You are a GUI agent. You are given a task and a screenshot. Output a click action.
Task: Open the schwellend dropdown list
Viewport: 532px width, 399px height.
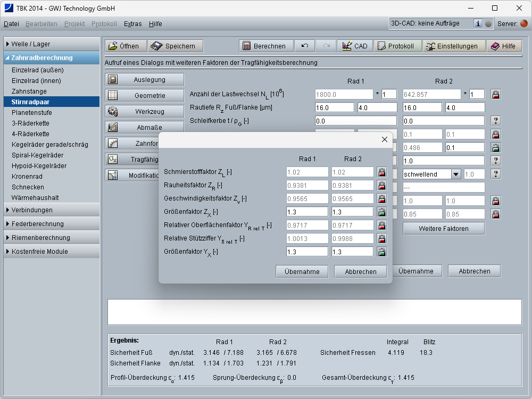tap(456, 174)
